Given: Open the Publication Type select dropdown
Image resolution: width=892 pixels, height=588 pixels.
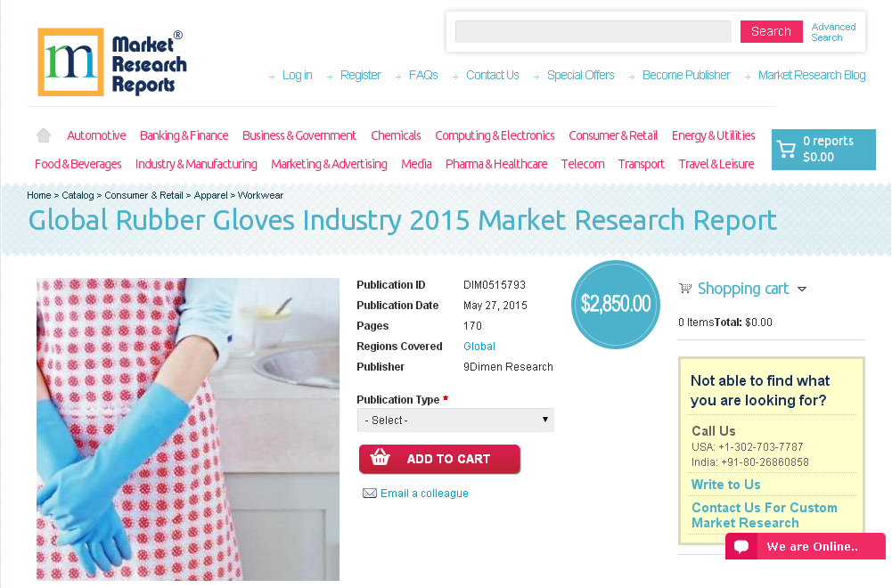Looking at the screenshot, I should point(455,421).
